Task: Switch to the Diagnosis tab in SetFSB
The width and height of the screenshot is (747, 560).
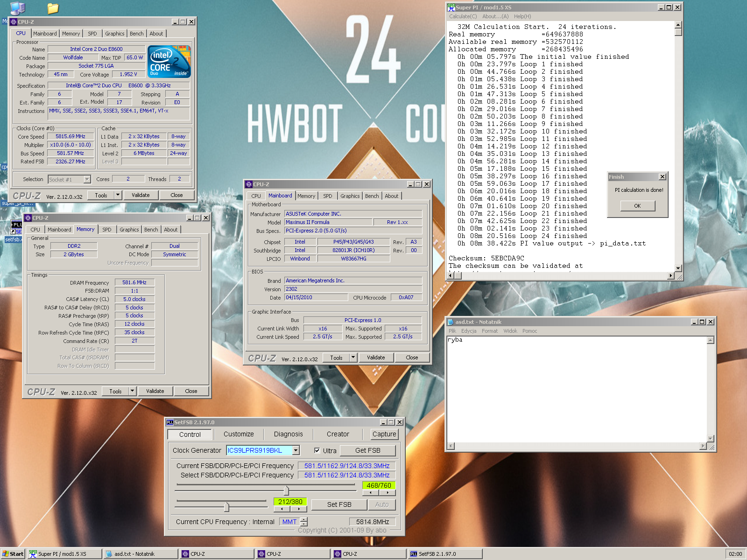Action: (x=289, y=434)
